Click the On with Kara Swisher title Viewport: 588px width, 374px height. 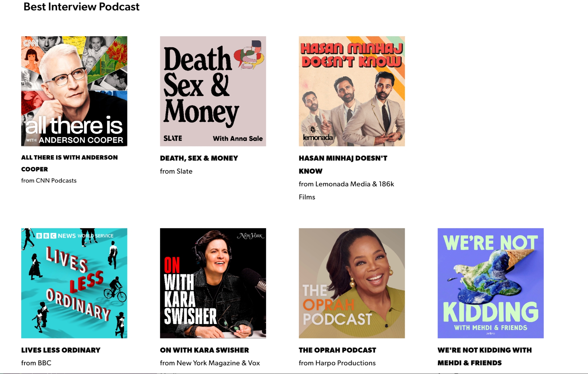pyautogui.click(x=204, y=350)
